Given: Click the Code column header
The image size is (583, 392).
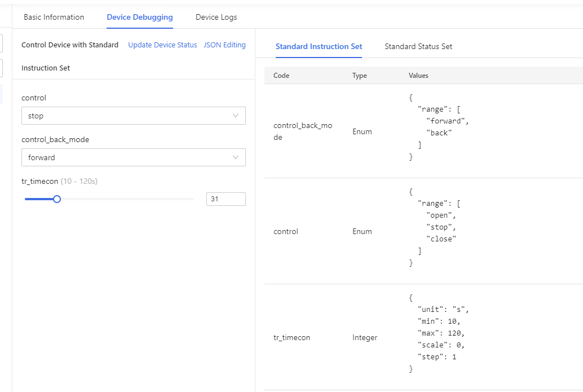Looking at the screenshot, I should (x=281, y=75).
